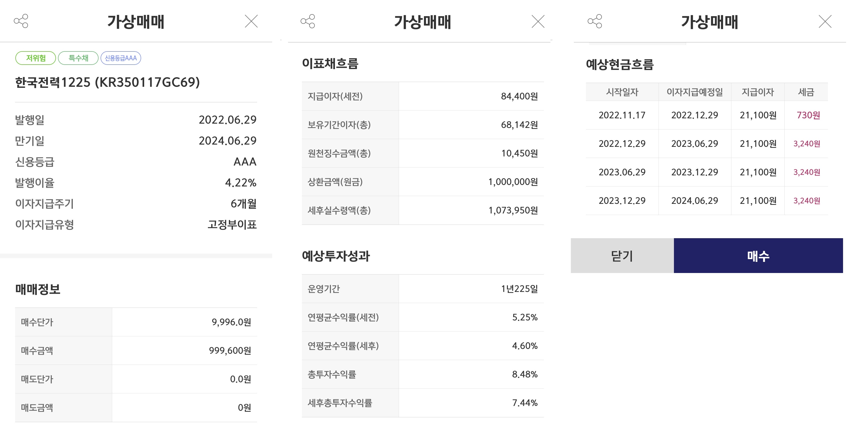This screenshot has height=437, width=868.
Task: Click 신용등급 value AAA
Action: click(x=245, y=162)
